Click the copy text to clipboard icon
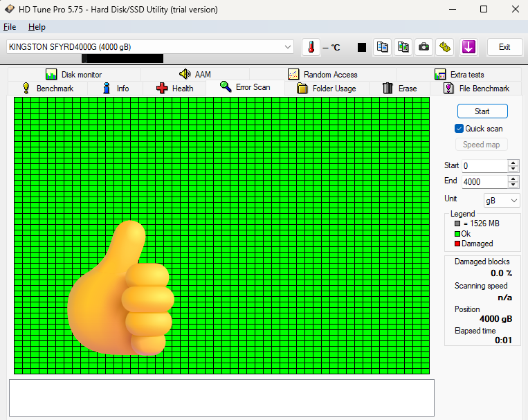This screenshot has height=420, width=528. tap(382, 47)
